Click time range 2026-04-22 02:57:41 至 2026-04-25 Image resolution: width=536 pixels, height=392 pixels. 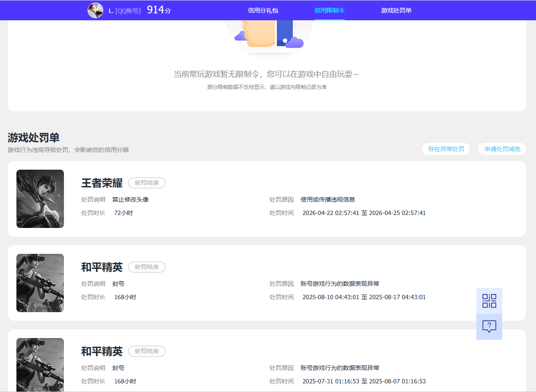pyautogui.click(x=364, y=213)
